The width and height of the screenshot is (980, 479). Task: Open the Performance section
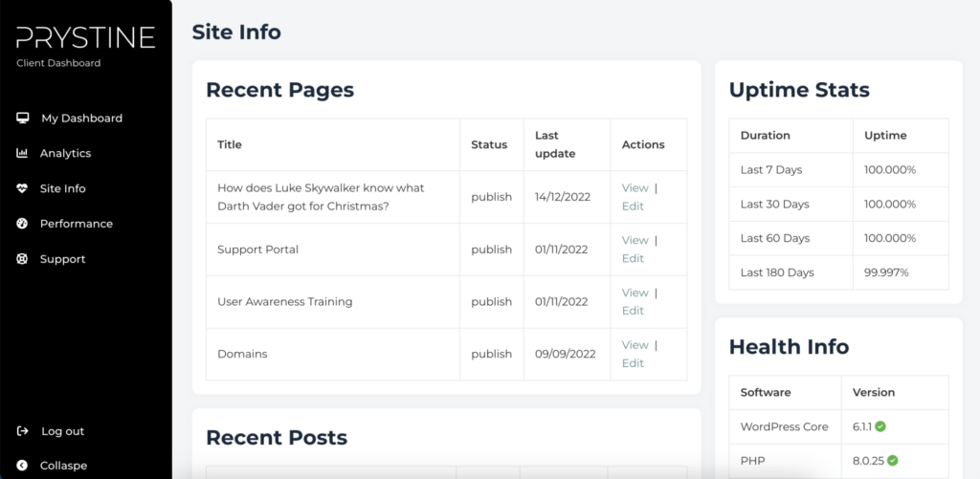coord(77,224)
